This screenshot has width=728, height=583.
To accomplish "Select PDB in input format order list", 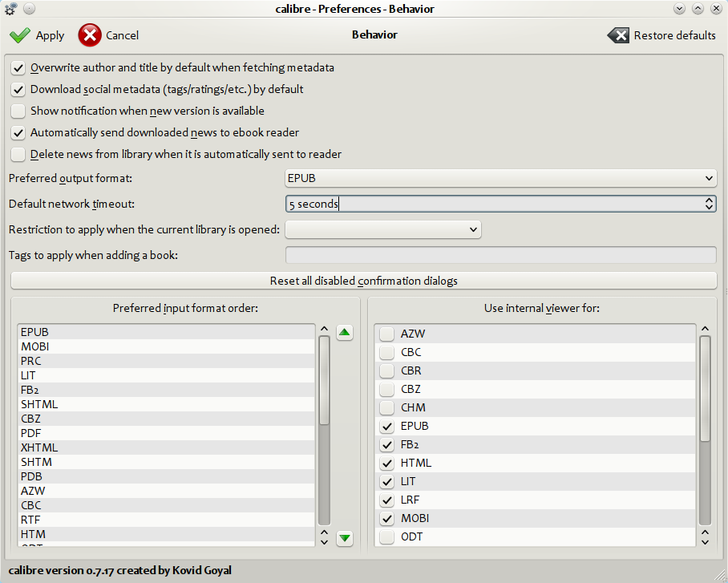I will (166, 476).
